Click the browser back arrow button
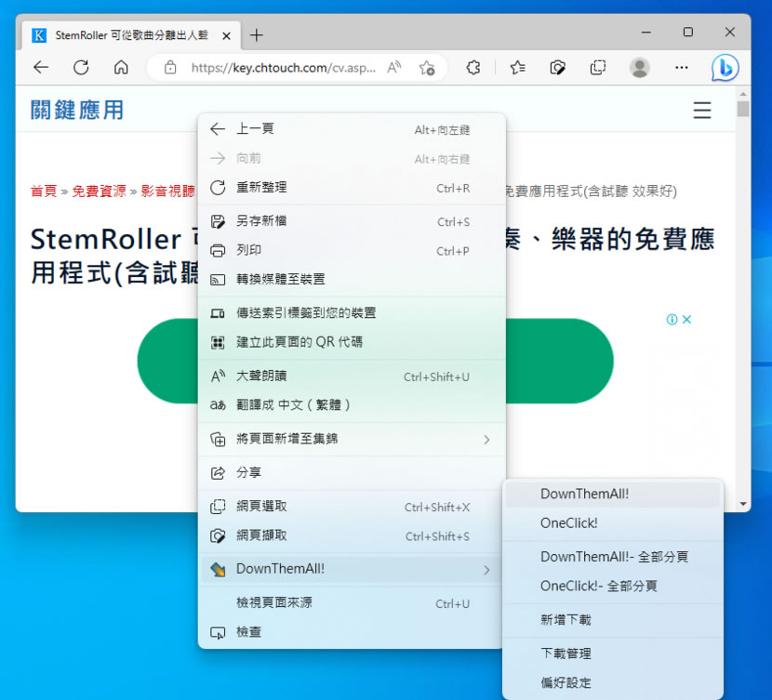Image resolution: width=772 pixels, height=700 pixels. (x=41, y=67)
